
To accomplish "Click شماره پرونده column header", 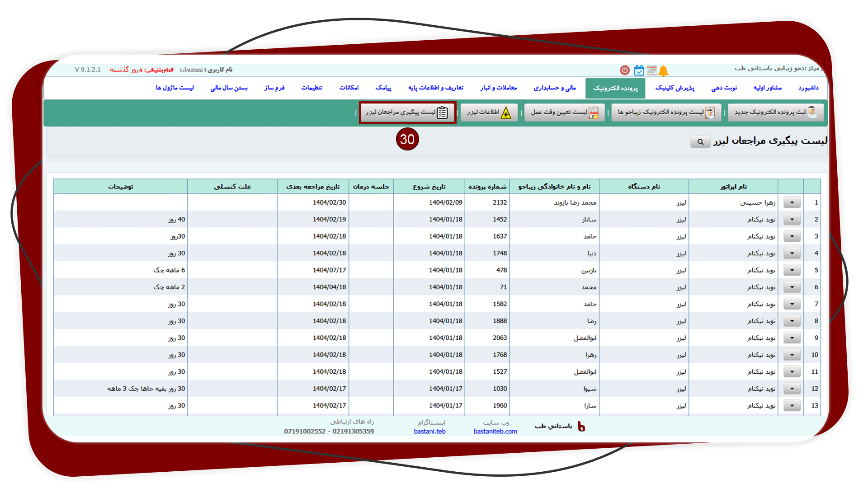I will (x=487, y=187).
